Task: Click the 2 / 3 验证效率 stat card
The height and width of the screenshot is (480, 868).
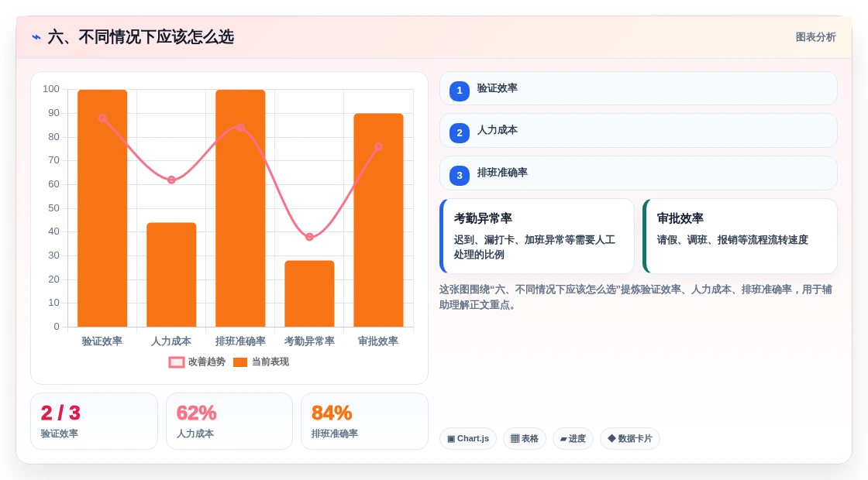Action: 94,421
